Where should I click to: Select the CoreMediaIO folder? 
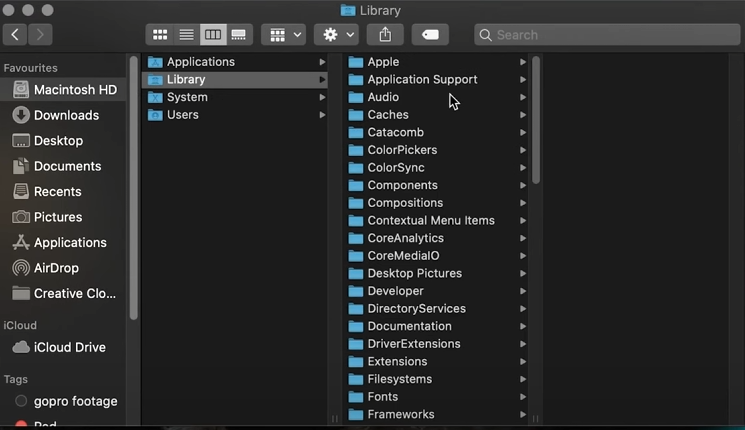[436, 256]
